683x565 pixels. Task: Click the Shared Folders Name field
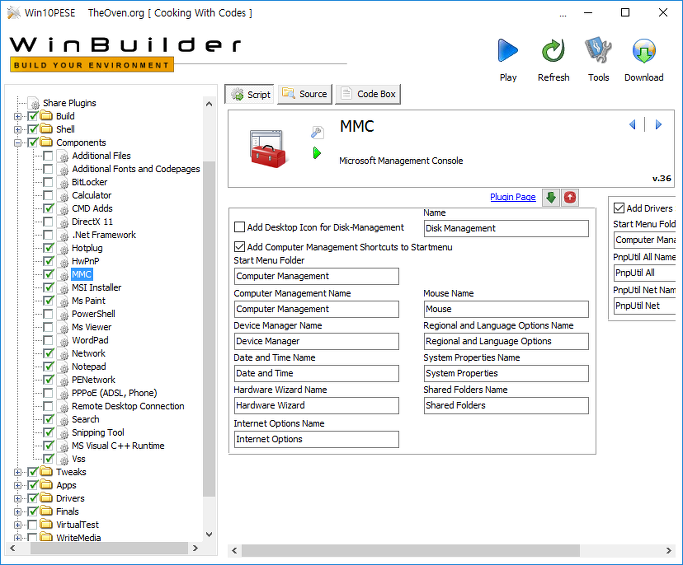click(x=506, y=406)
